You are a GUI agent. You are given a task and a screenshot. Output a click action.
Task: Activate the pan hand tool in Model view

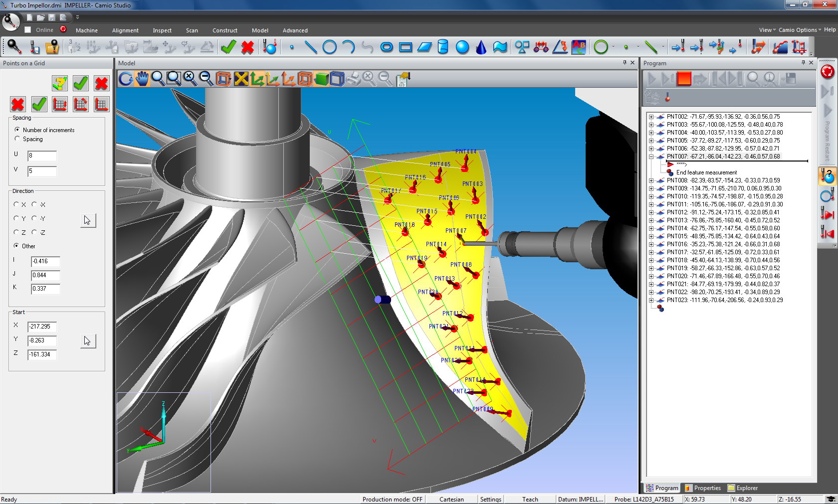pos(142,79)
